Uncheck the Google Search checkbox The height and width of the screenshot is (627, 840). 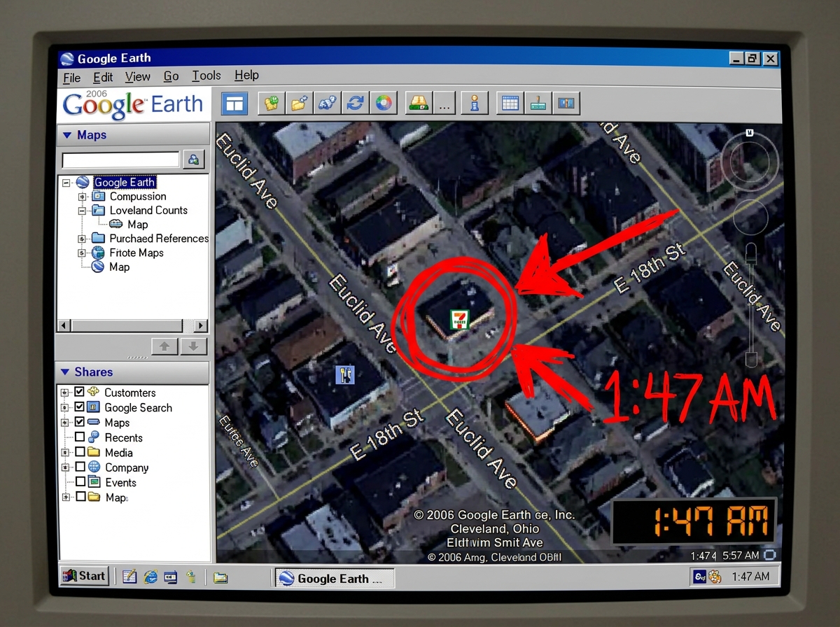pos(79,407)
